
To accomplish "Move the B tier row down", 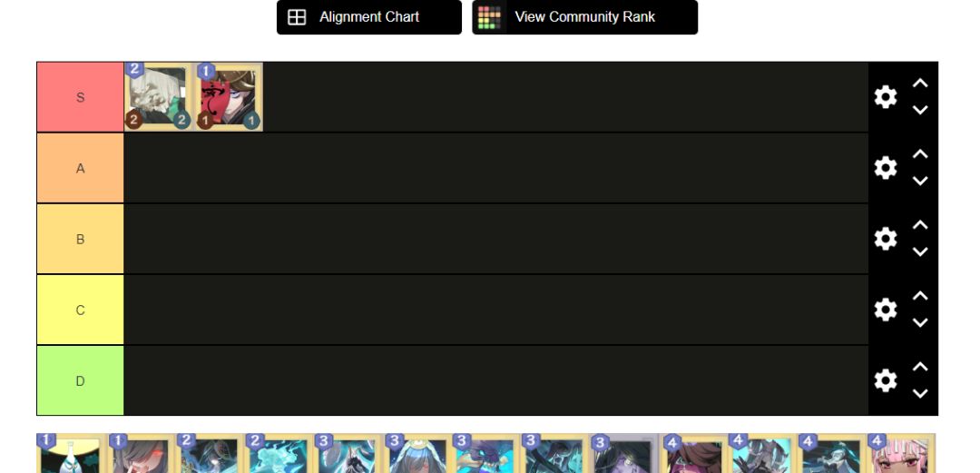I will [920, 252].
